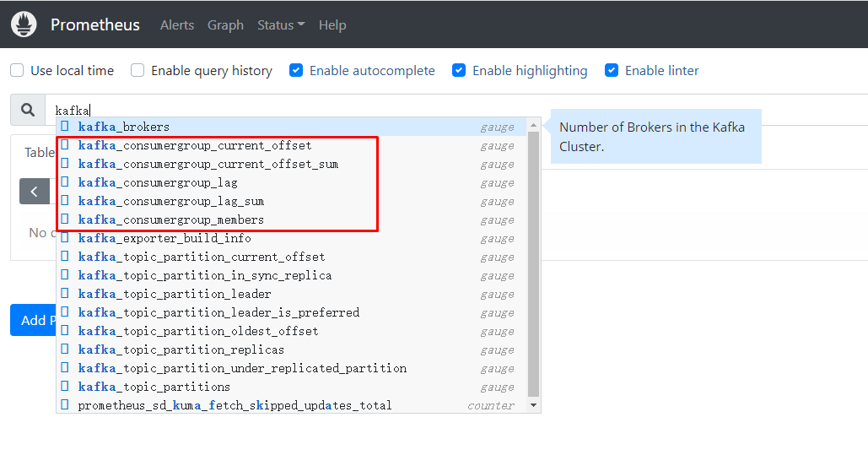
Task: Click the autocomplete list scroll-down arrow
Action: pos(534,405)
